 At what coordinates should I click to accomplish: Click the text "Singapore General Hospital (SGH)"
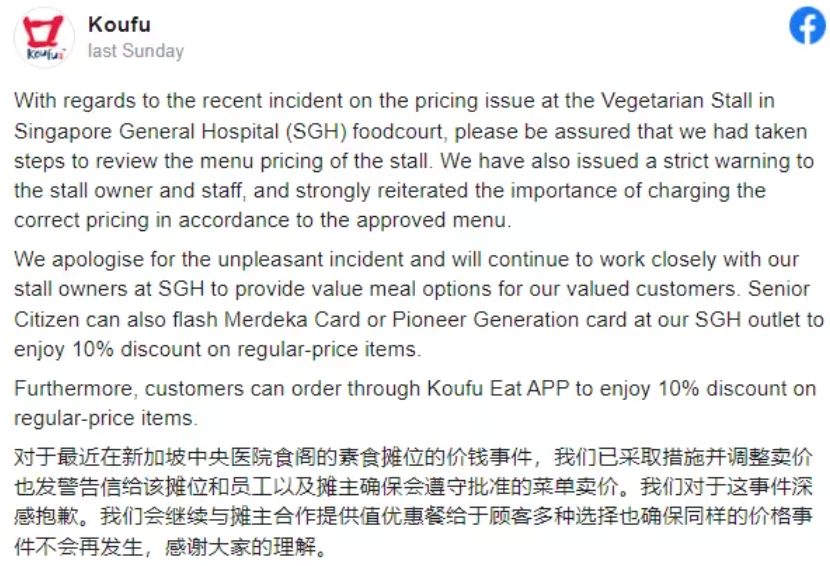point(181,131)
